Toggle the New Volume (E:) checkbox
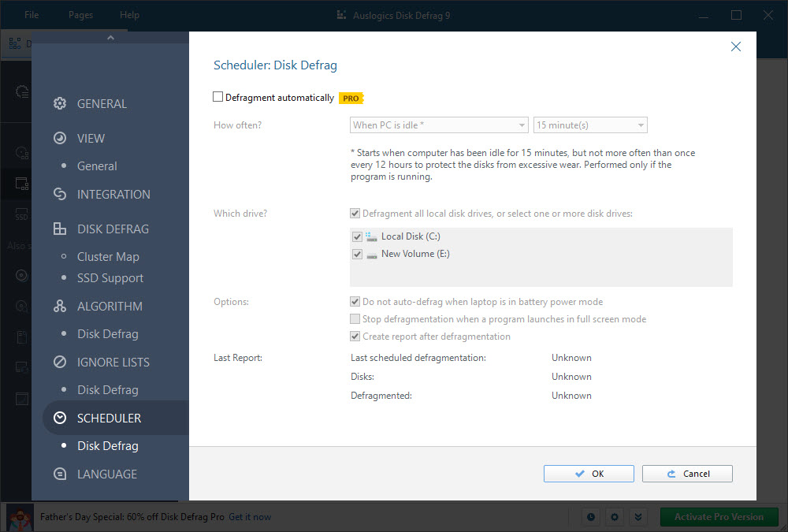This screenshot has height=532, width=788. point(357,255)
